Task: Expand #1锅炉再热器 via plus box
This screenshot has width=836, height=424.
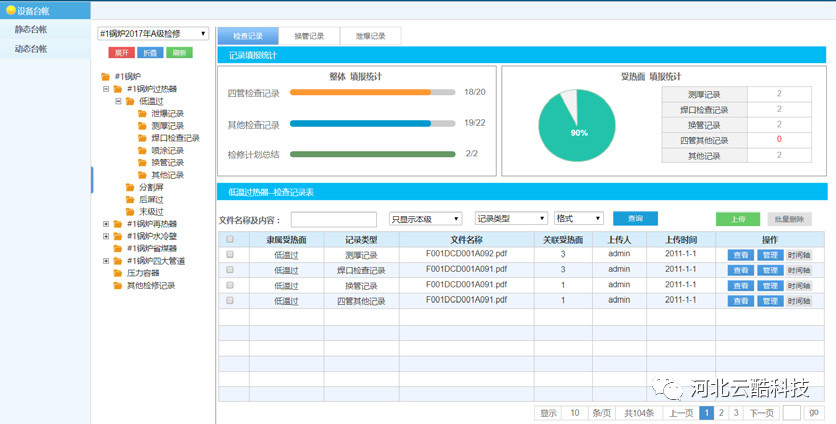Action: (106, 224)
